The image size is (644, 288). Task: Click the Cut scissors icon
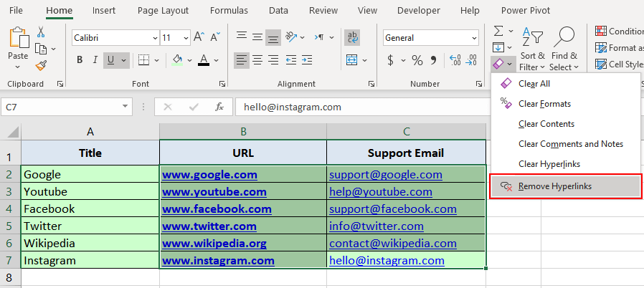41,32
